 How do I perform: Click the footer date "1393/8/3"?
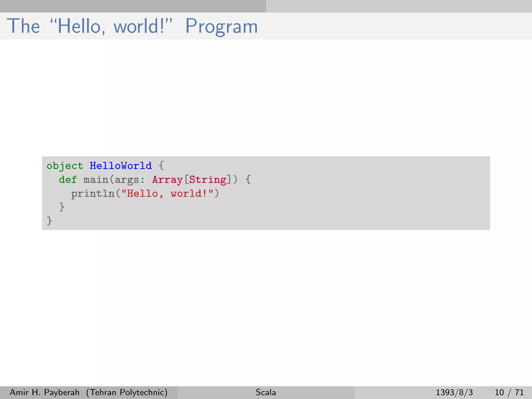(454, 392)
